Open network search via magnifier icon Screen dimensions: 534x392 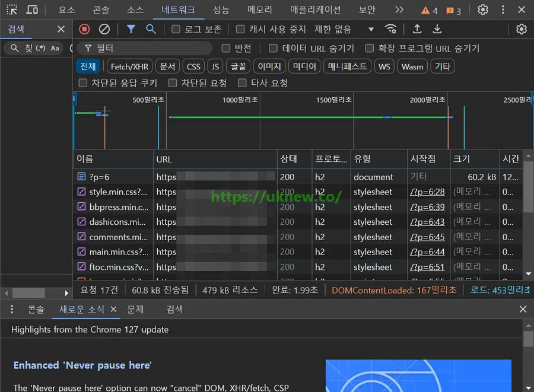[151, 29]
